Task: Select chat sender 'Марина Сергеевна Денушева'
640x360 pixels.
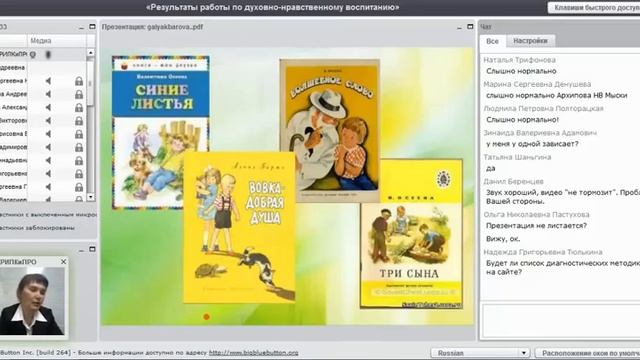Action: coord(537,84)
